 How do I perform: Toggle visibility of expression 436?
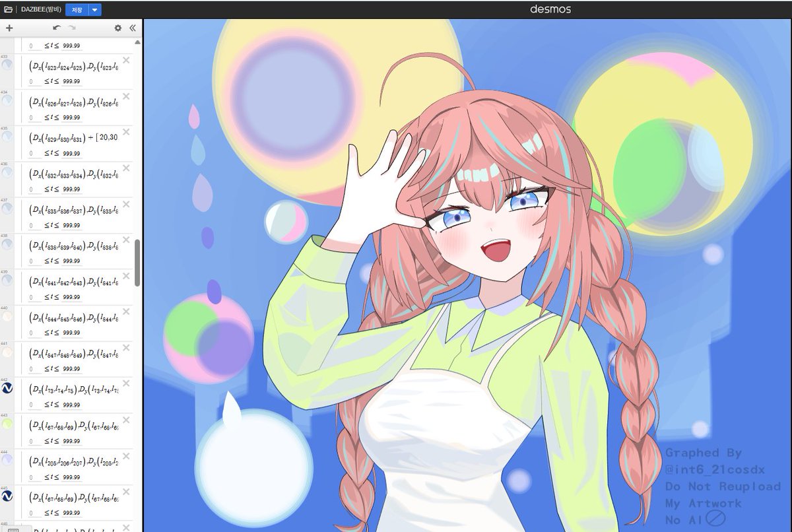(7, 172)
